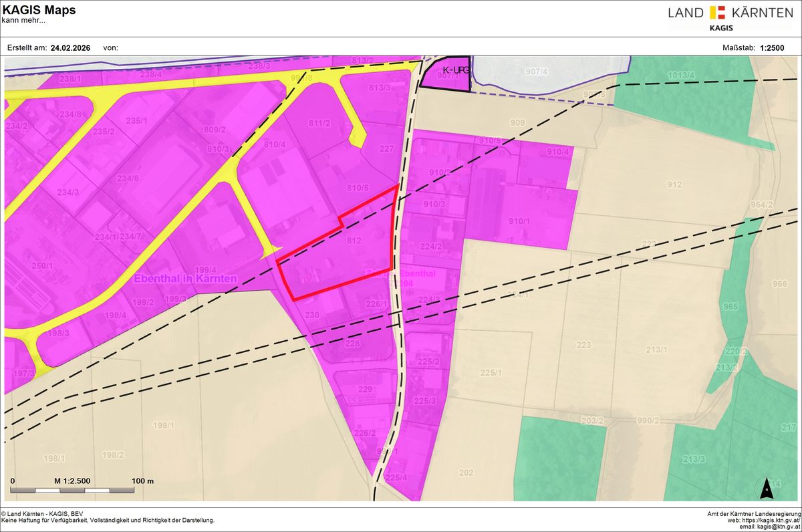Viewport: 802px width, 532px height.
Task: Select parcel 810/5 on the map
Action: click(358, 188)
